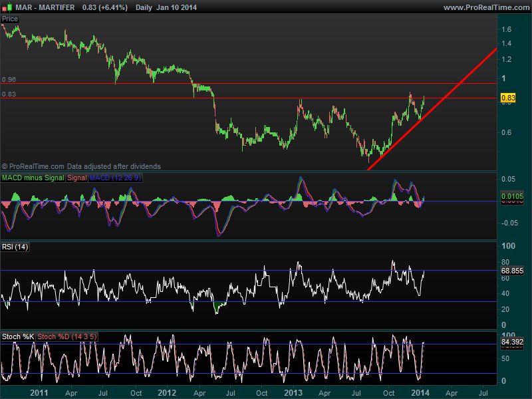Viewport: 532px width, 399px height.
Task: Select the MACD (12 26 9) legend label
Action: click(x=115, y=178)
